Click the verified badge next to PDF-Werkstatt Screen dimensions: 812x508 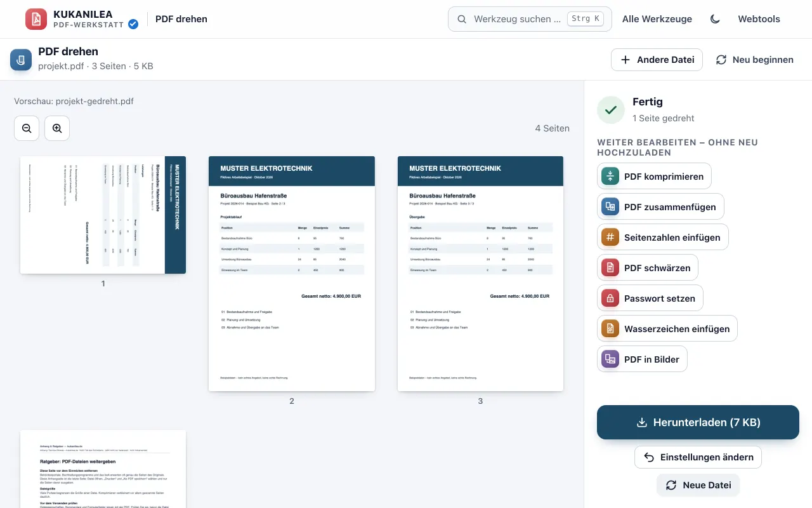coord(133,24)
